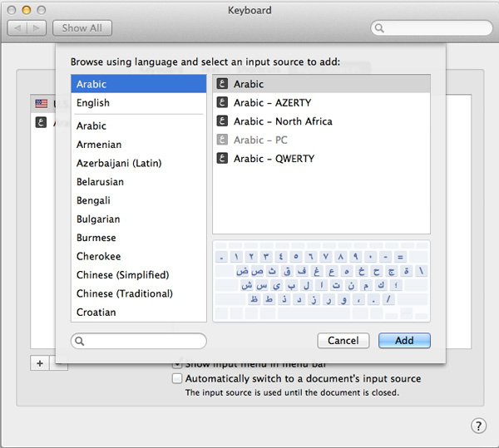Pick Cherokee in the language list

[98, 257]
